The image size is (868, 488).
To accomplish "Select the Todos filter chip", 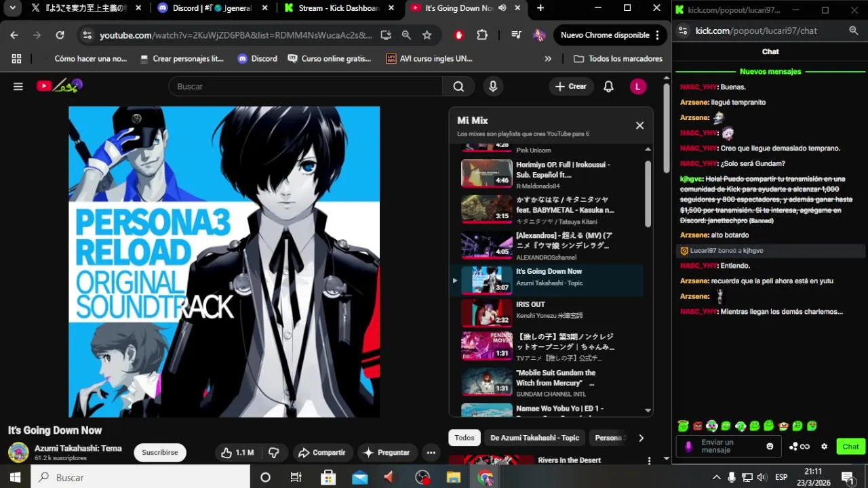I will click(465, 438).
